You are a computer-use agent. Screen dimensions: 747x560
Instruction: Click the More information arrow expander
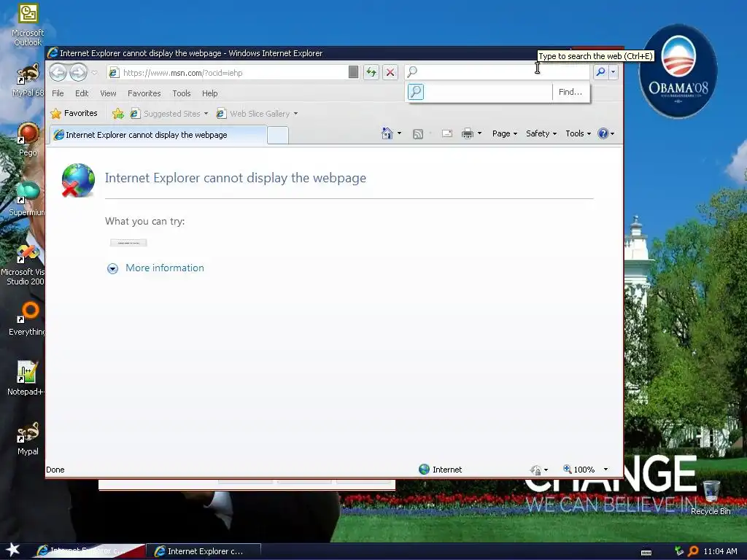coord(112,268)
